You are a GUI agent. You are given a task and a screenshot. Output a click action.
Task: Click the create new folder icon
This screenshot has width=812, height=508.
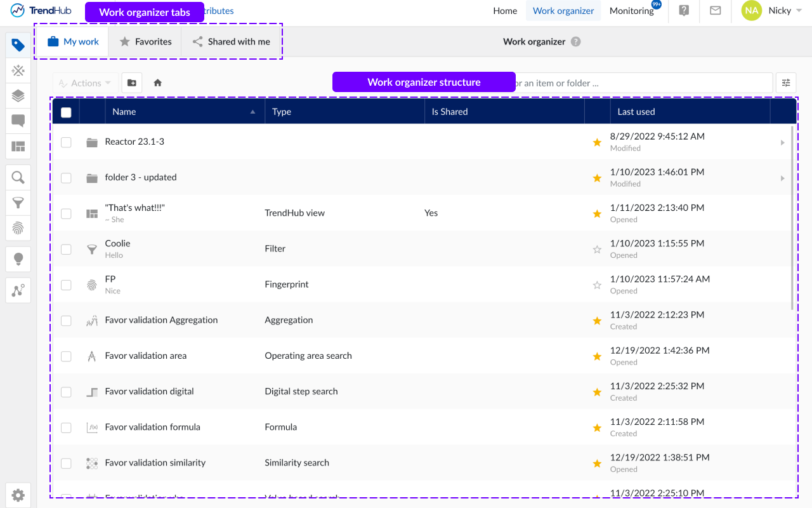pyautogui.click(x=131, y=83)
